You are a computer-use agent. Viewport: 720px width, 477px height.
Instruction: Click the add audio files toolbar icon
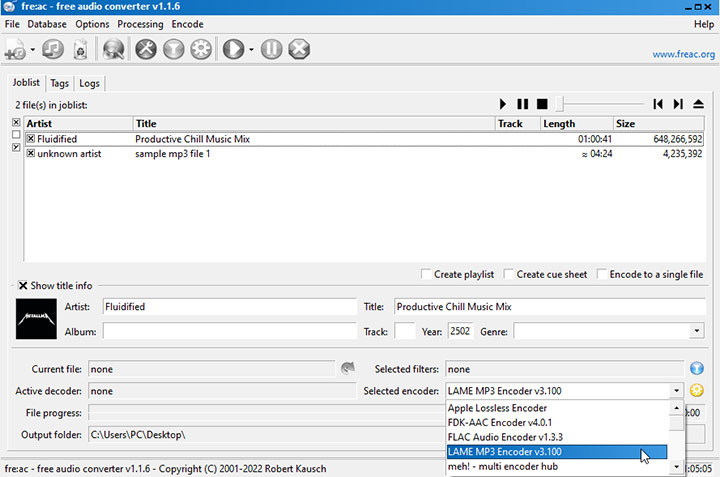[15, 50]
